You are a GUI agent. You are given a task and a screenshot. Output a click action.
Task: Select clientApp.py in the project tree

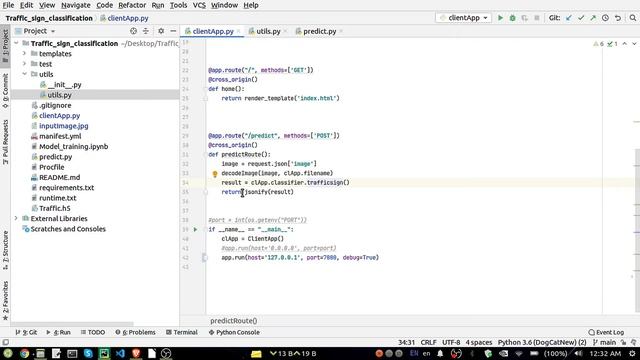click(59, 116)
